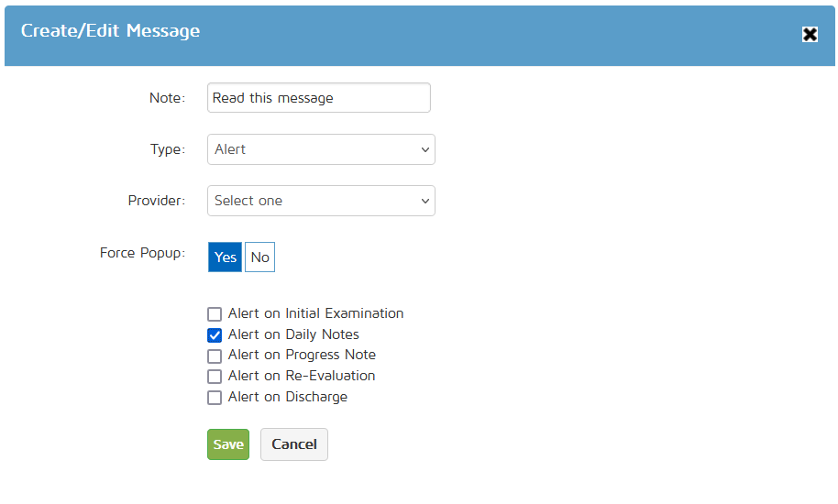This screenshot has height=504, width=838.
Task: Tick the Alert on Progress Note checkbox
Action: pyautogui.click(x=215, y=356)
